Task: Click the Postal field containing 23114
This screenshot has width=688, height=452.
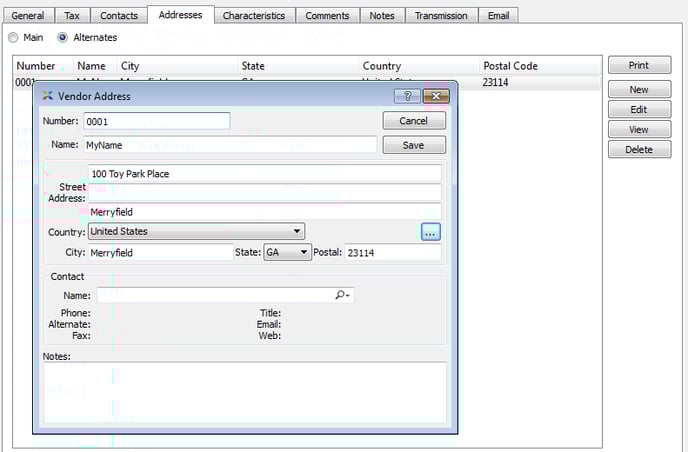Action: 393,252
